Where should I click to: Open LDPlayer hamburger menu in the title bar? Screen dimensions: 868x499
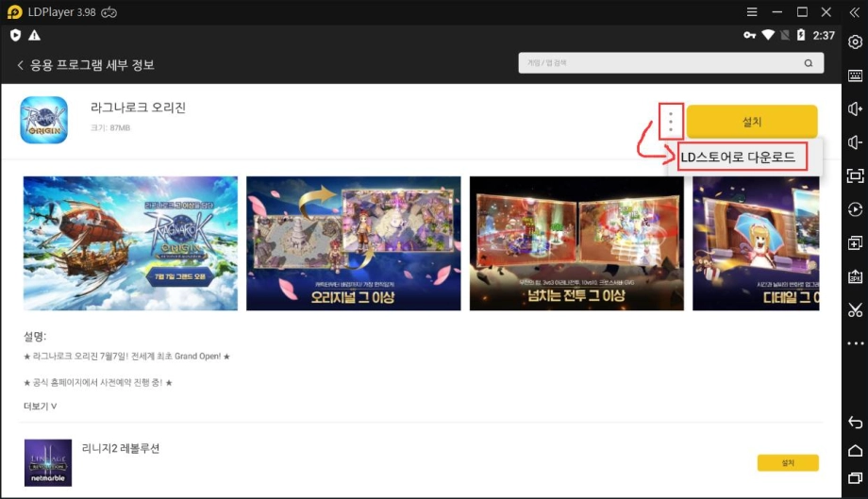tap(752, 11)
